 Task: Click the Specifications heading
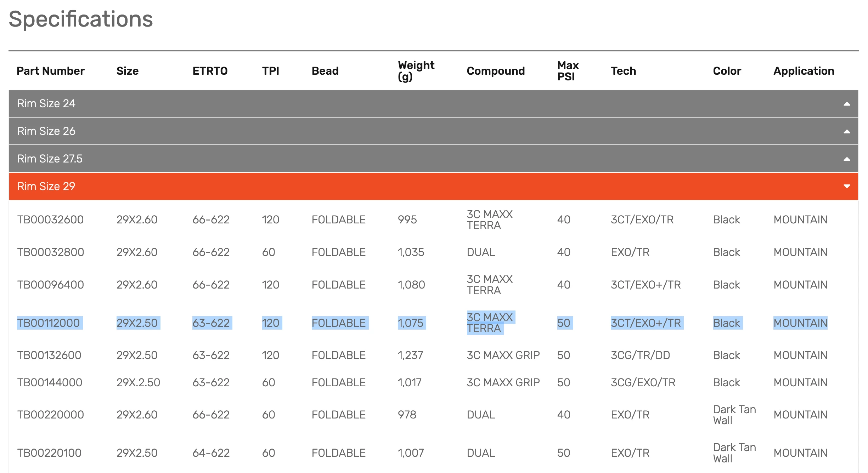(x=81, y=19)
